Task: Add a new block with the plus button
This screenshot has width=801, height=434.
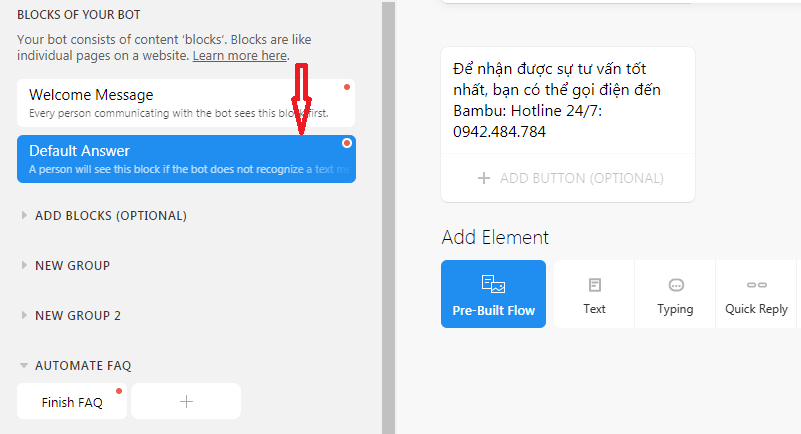Action: [186, 401]
